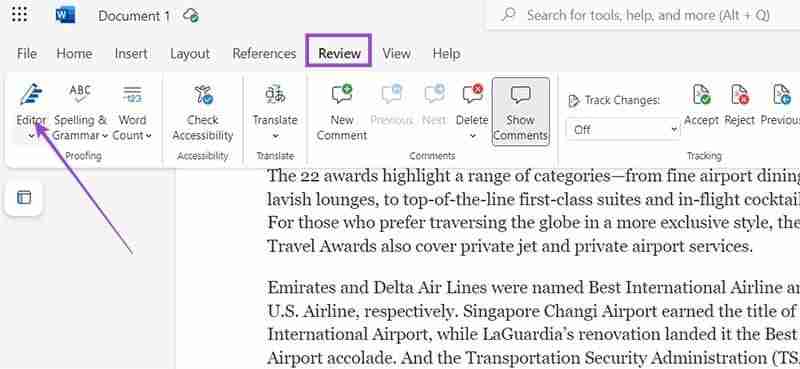The image size is (800, 369).
Task: Go to Previous comment
Action: pos(391,106)
